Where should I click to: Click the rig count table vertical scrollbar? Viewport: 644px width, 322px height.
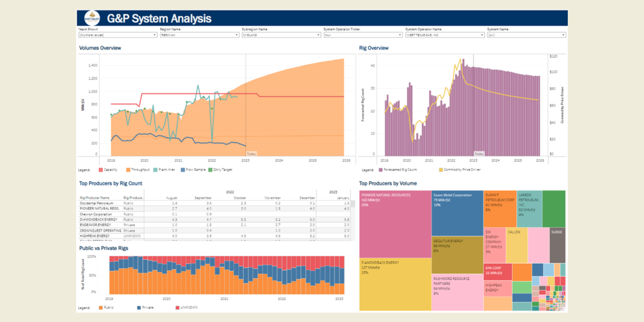pos(353,220)
